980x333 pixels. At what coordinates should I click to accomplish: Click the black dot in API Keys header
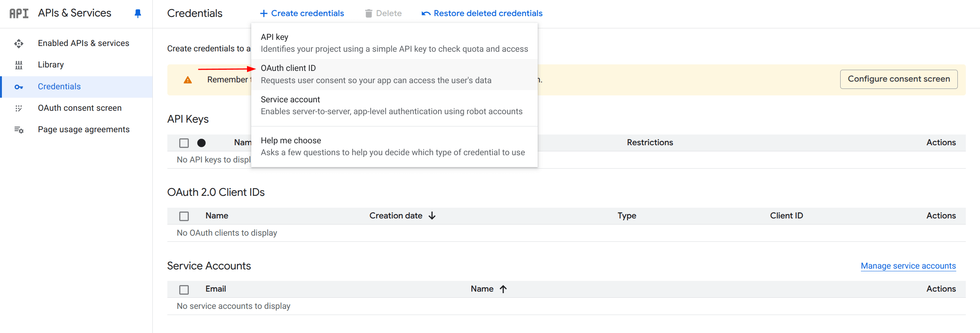pos(201,143)
